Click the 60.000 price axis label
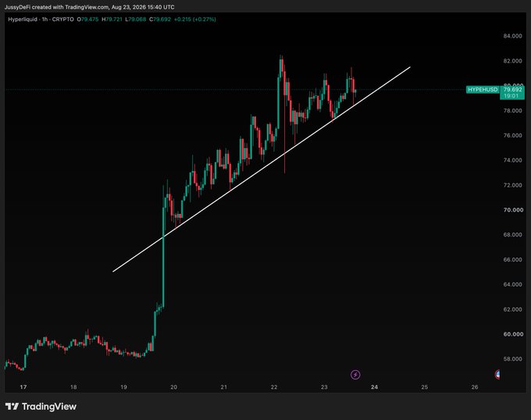This screenshot has height=420, width=531. click(513, 334)
